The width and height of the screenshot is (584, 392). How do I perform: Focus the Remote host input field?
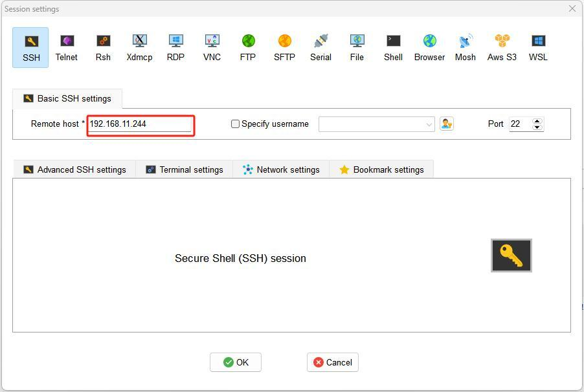[140, 124]
